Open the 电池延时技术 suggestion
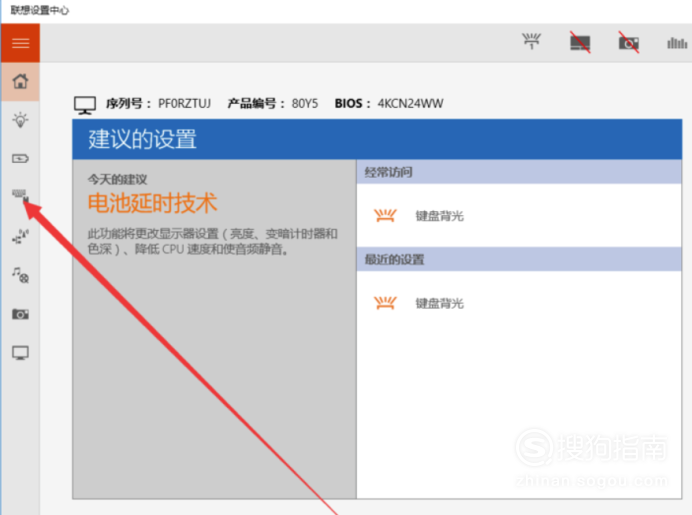692x515 pixels. tap(153, 203)
